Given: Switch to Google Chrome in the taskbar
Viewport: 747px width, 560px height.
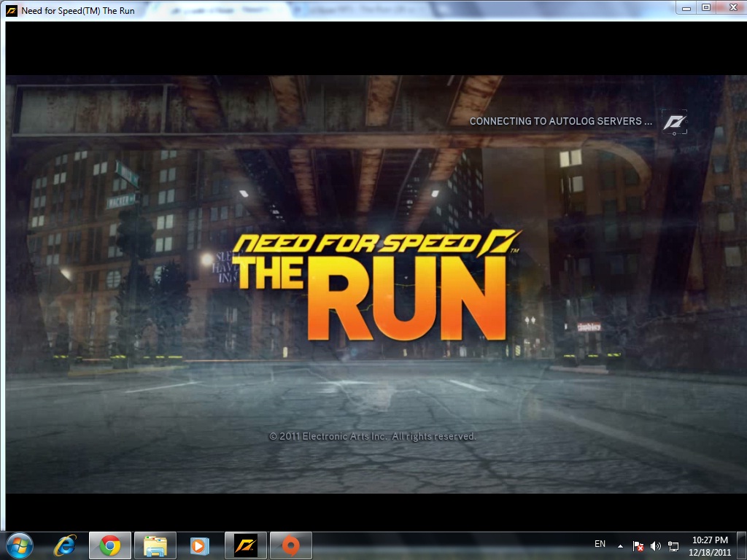Looking at the screenshot, I should tap(110, 545).
